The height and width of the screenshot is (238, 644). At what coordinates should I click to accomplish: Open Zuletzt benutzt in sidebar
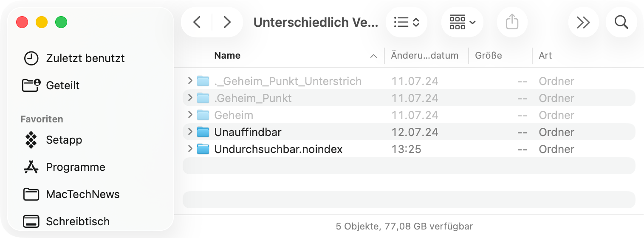click(x=85, y=58)
